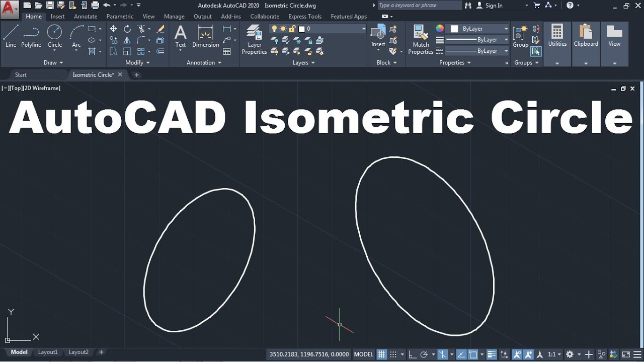644x362 pixels.
Task: Click the Table icon in Annotation panel
Action: point(227,51)
